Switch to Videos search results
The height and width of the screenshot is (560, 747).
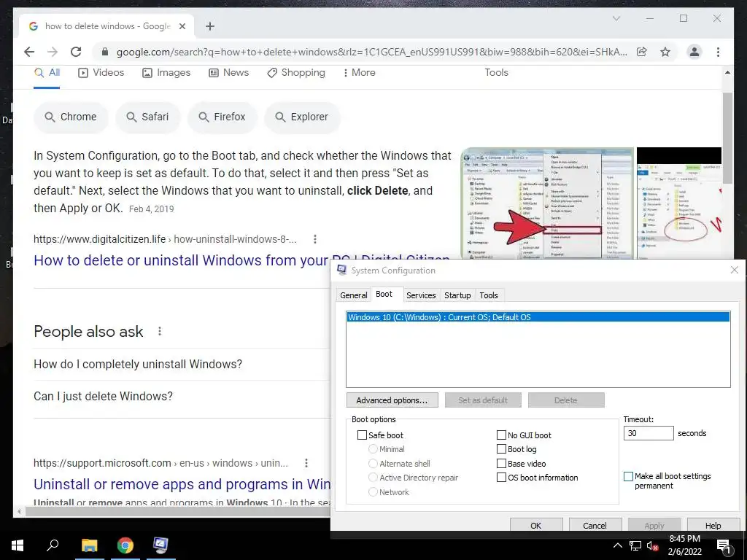coord(101,73)
